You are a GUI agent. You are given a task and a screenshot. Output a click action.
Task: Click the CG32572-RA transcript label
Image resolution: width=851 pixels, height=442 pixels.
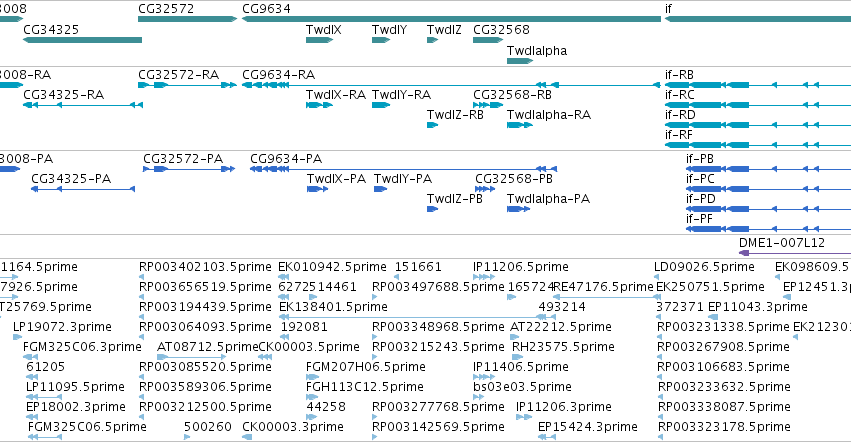[179, 74]
